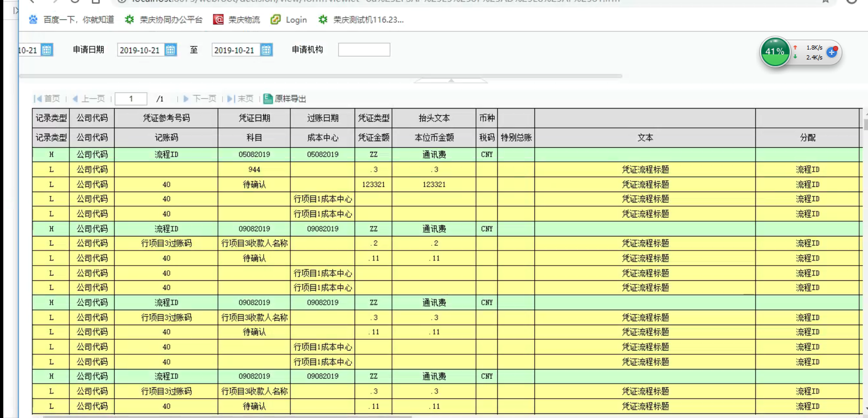
Task: Click the first 123321 amount cell
Action: [373, 184]
